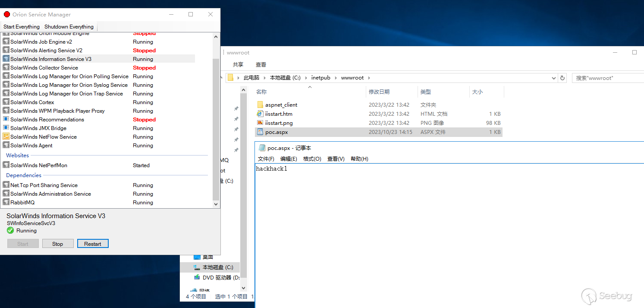Viewport: 644px width, 308px height.
Task: Click the Stopped status of SolarWinds Recommendations
Action: (144, 120)
